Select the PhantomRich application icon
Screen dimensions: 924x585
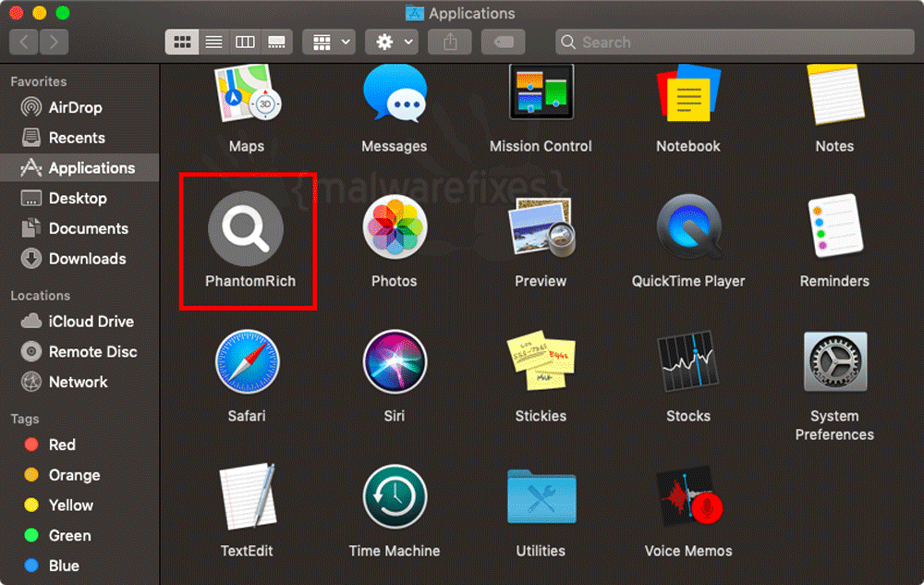click(247, 228)
